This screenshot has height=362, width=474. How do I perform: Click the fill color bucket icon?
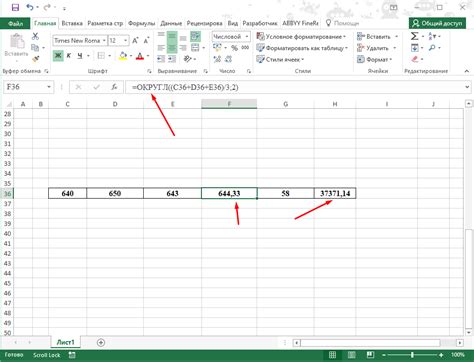[123, 56]
